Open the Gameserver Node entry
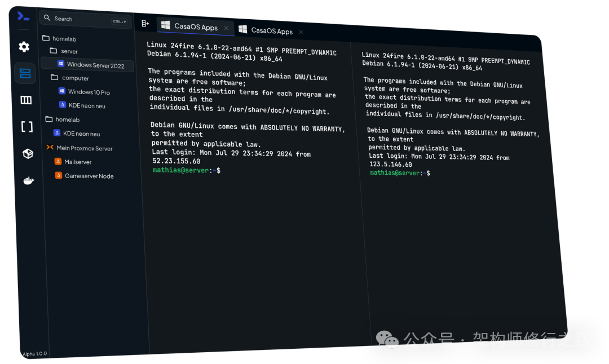609x364 pixels. pos(89,176)
